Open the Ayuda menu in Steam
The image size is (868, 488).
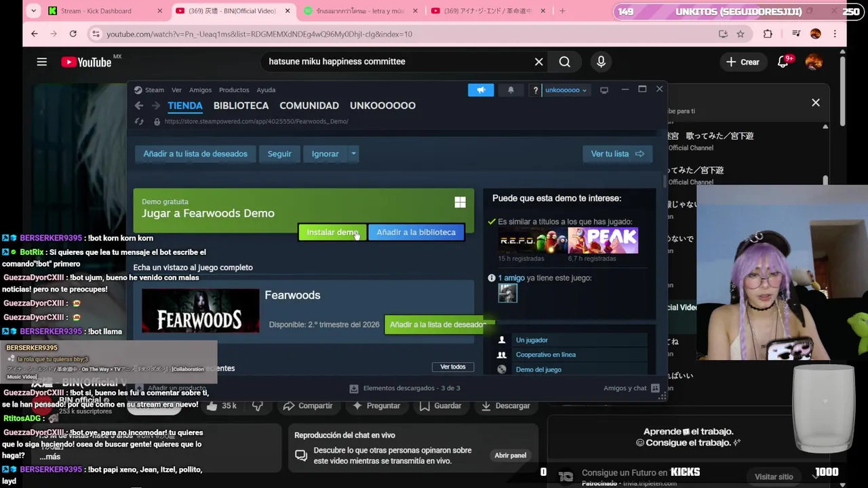[x=266, y=89]
